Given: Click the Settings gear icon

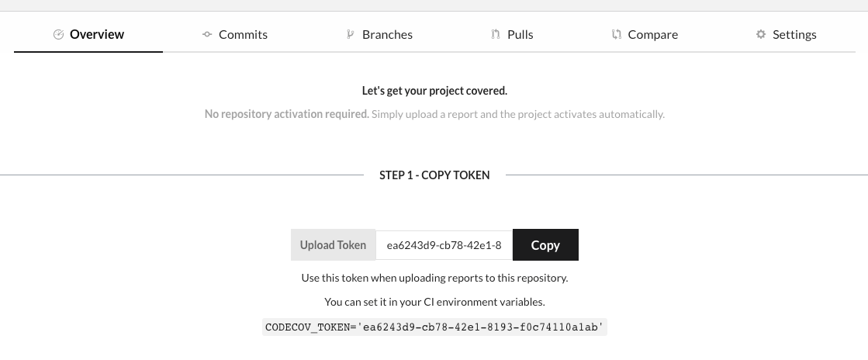Looking at the screenshot, I should pos(761,34).
